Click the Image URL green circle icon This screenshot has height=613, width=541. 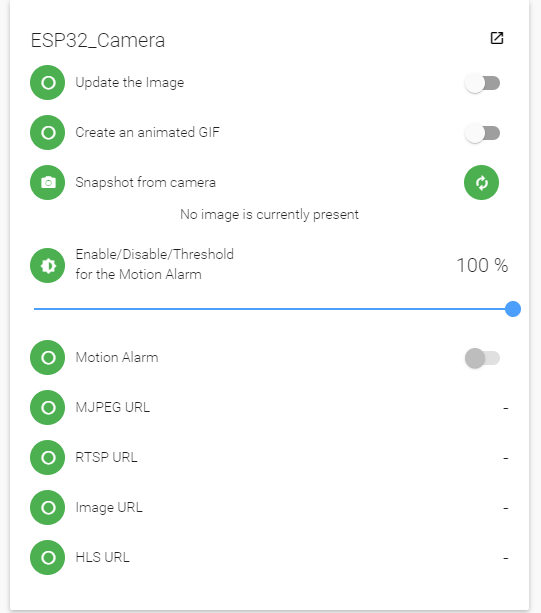pyautogui.click(x=48, y=507)
